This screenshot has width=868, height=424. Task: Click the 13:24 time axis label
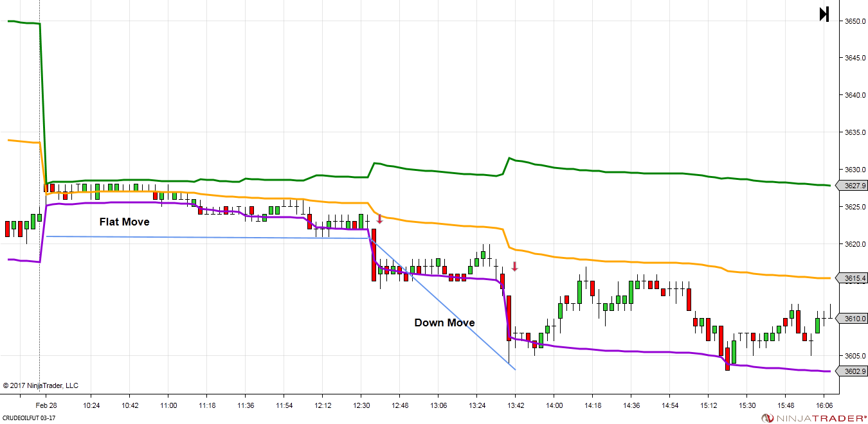click(476, 405)
